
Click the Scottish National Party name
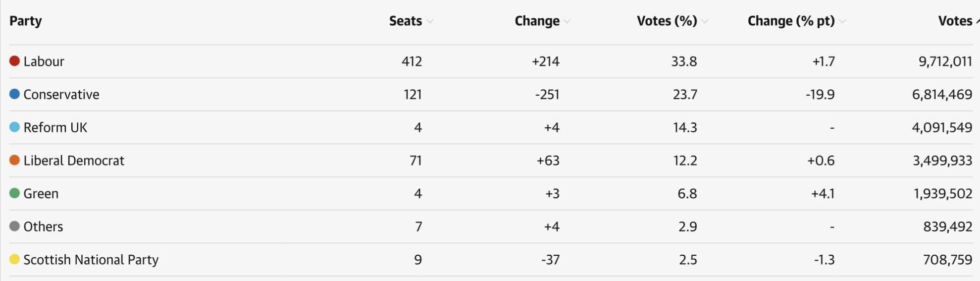pyautogui.click(x=91, y=260)
